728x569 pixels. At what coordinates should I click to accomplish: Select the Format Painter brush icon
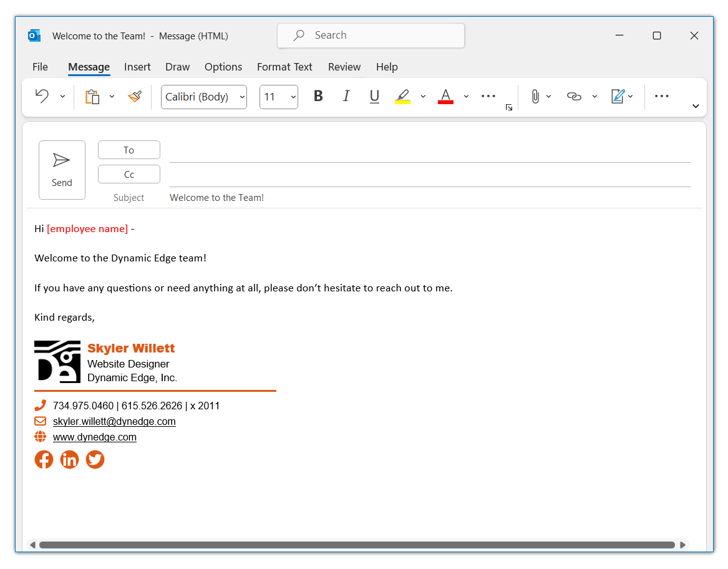point(135,96)
